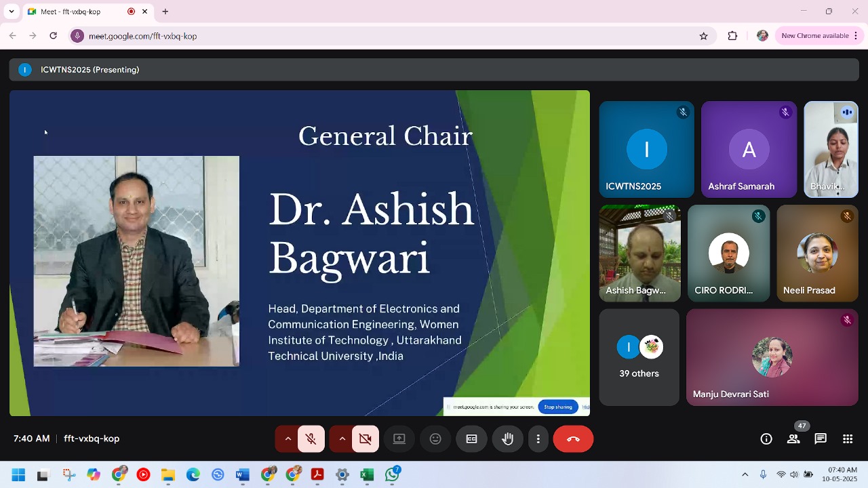Open the three-dot more options menu
This screenshot has width=868, height=488.
[x=538, y=439]
